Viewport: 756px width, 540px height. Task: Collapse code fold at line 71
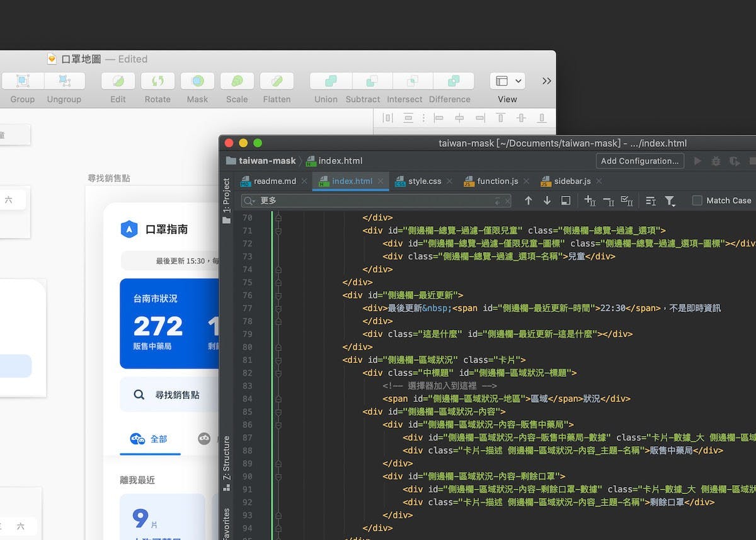[278, 231]
